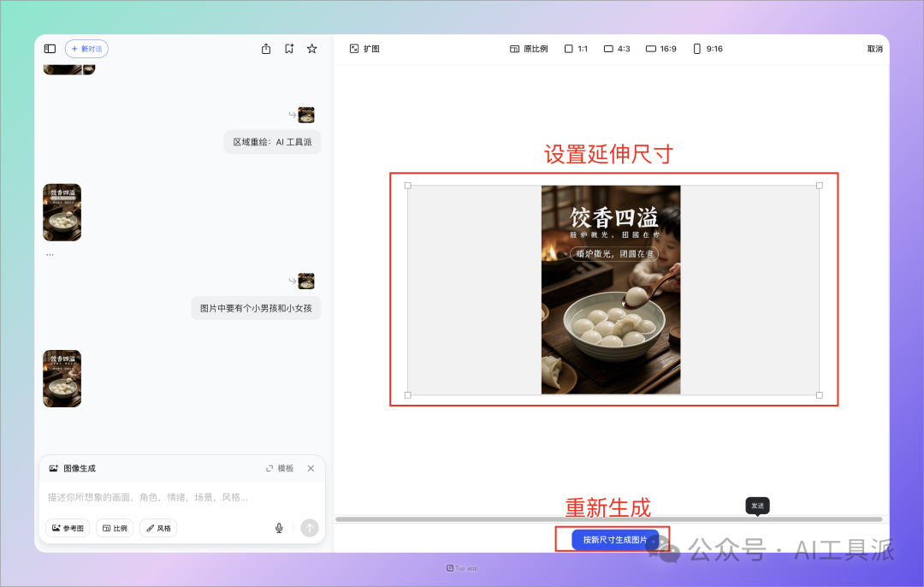Start a 新对话 new conversation

coord(86,49)
